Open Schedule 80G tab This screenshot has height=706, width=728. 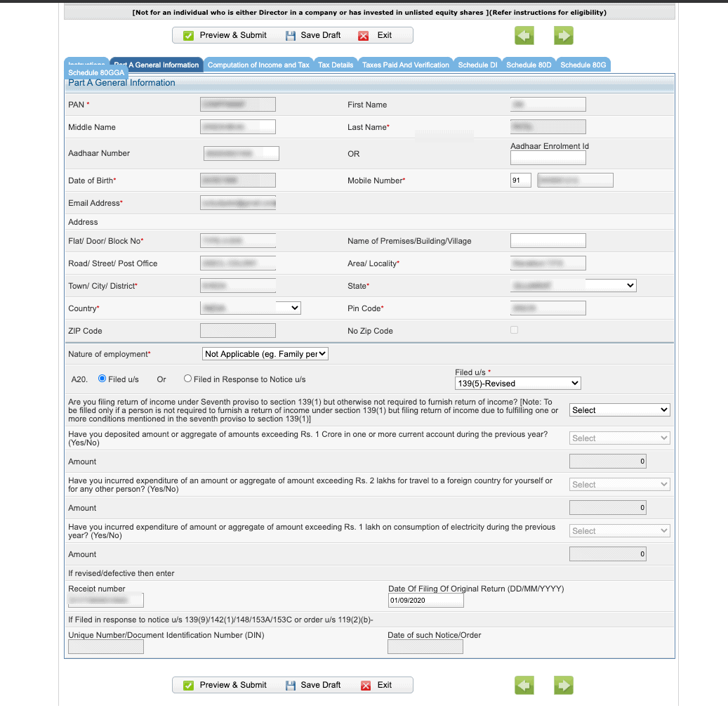pos(583,65)
